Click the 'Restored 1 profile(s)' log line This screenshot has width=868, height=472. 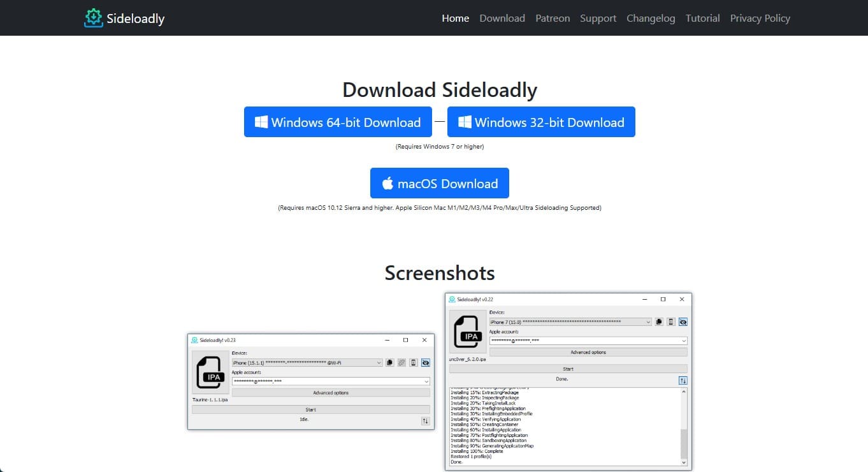pyautogui.click(x=472, y=457)
